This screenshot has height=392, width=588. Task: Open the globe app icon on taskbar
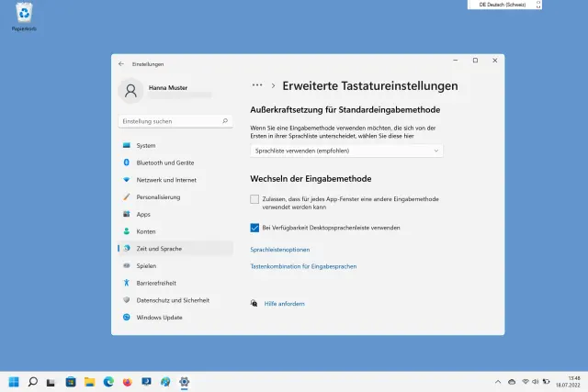[165, 382]
